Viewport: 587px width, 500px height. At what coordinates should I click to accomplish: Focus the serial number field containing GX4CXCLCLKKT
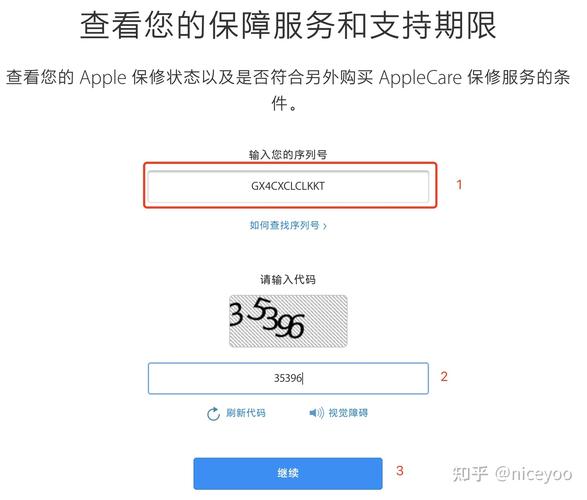click(x=288, y=186)
